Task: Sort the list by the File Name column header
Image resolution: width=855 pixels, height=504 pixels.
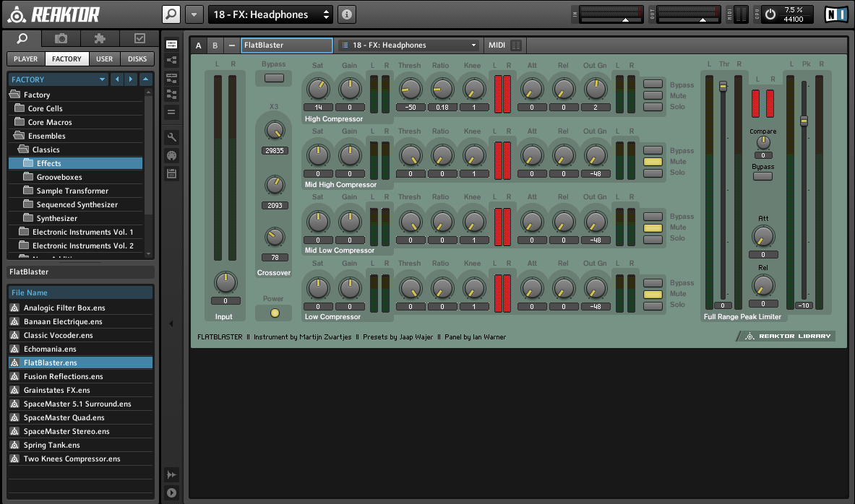Action: pos(80,292)
